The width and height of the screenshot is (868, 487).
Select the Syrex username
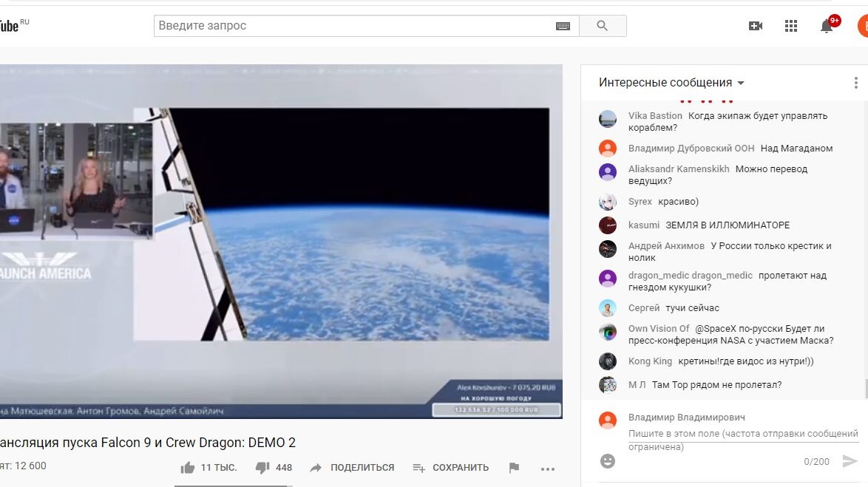pos(640,202)
